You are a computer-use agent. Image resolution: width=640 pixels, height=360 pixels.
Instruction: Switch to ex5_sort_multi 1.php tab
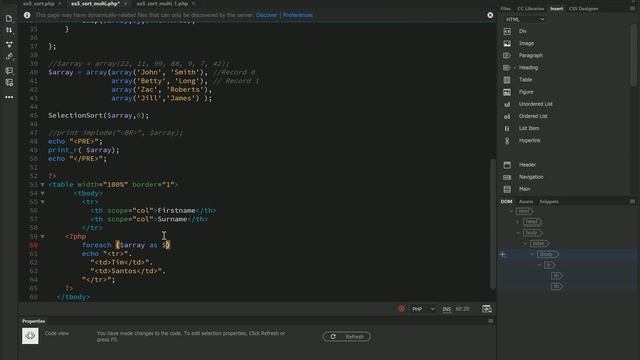tap(162, 4)
